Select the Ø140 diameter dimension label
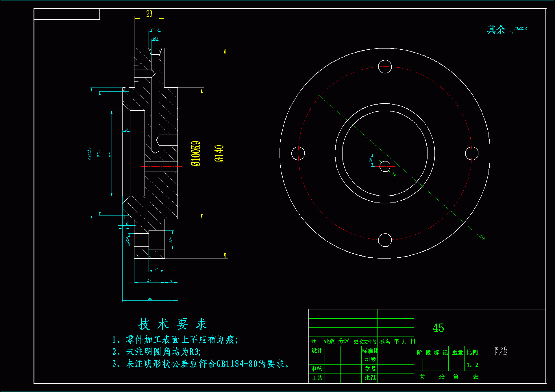This screenshot has height=392, width=555. [x=219, y=153]
